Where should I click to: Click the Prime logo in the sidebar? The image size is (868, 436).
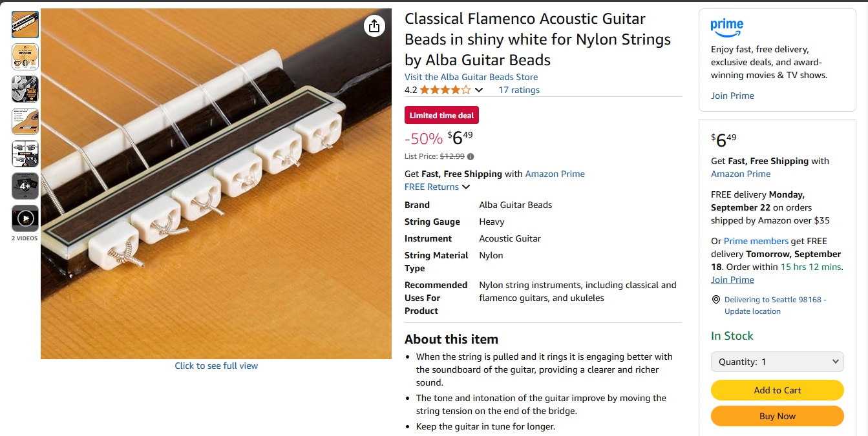tap(726, 27)
